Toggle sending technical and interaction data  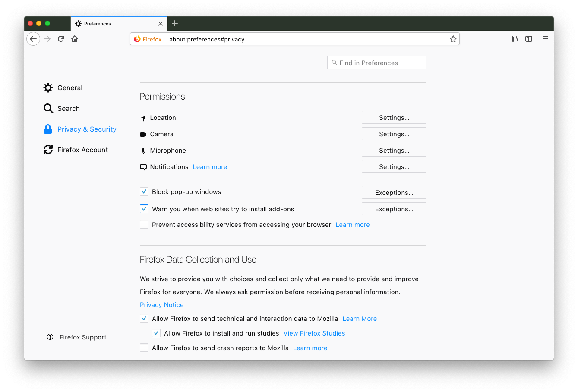coord(144,319)
